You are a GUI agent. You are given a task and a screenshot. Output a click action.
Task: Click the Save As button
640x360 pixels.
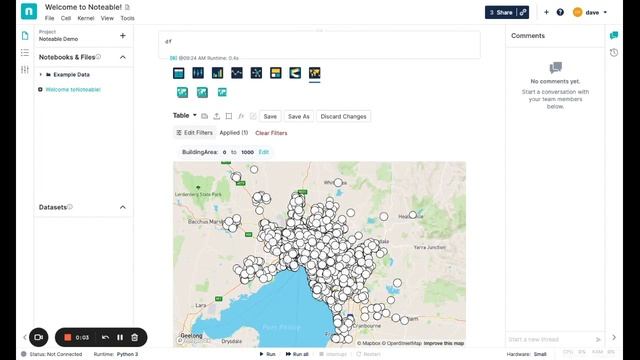tap(299, 116)
